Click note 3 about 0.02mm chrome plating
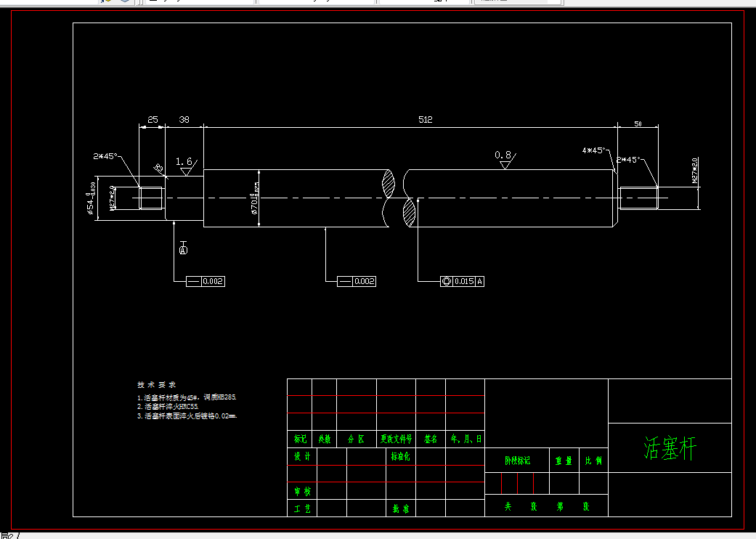 tap(187, 416)
